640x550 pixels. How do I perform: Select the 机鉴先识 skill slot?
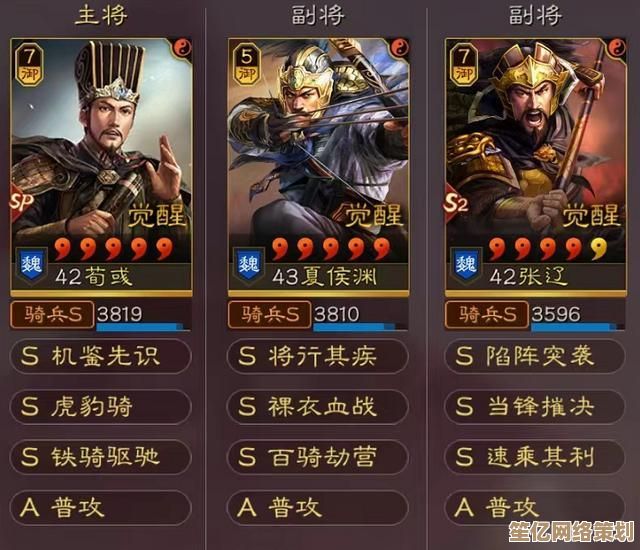tap(101, 356)
